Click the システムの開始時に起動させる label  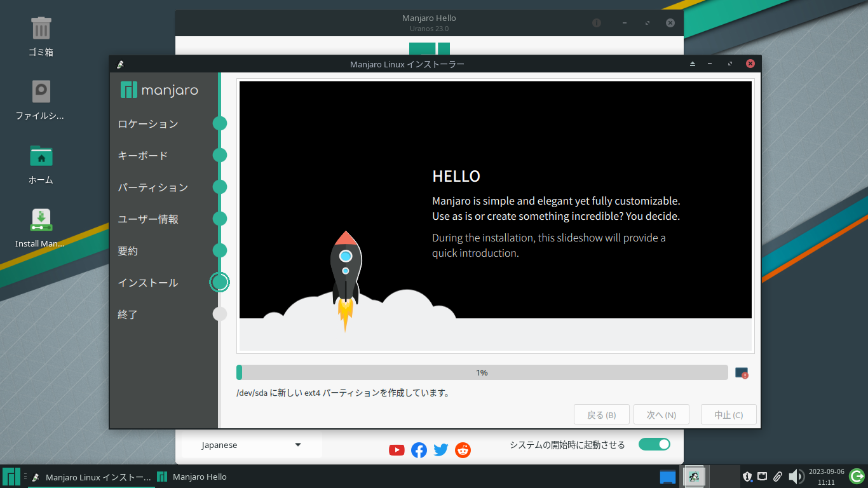(567, 445)
